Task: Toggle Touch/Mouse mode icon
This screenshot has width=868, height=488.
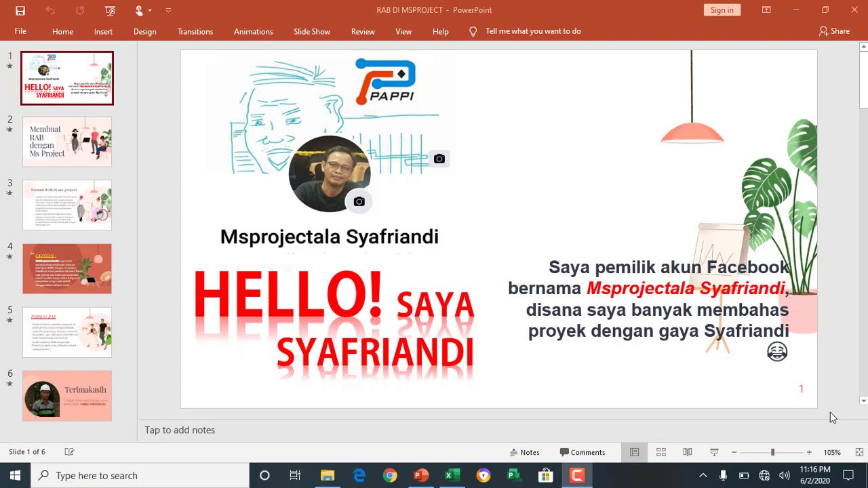Action: (x=139, y=10)
